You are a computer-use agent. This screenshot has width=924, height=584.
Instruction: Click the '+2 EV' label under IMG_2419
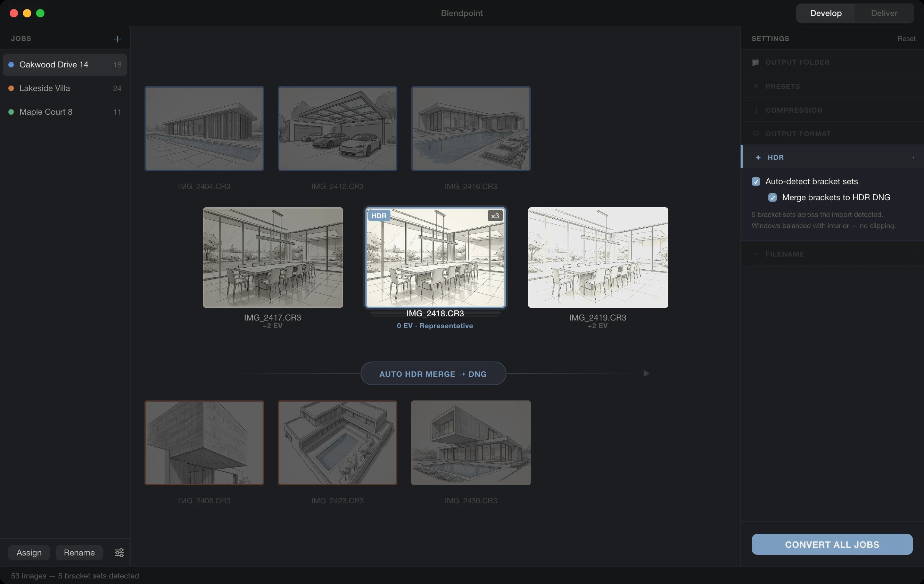point(597,326)
